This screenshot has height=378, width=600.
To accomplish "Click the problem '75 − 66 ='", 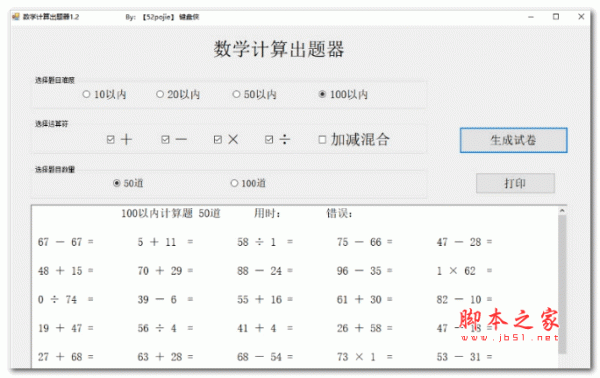I will 365,242.
